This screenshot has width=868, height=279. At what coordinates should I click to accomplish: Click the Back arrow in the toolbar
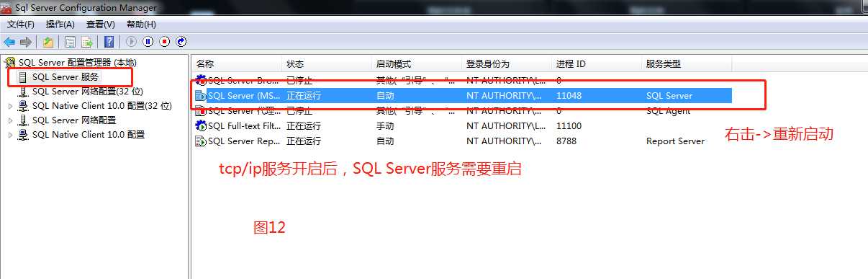point(9,42)
